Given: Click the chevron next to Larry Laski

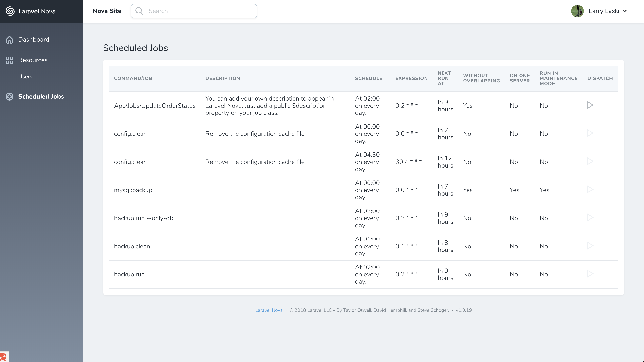Looking at the screenshot, I should 624,11.
